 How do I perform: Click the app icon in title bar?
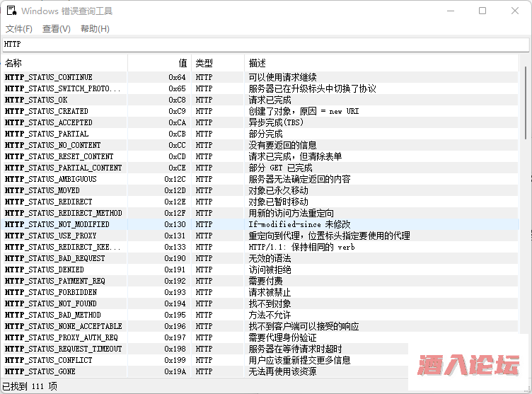click(11, 11)
